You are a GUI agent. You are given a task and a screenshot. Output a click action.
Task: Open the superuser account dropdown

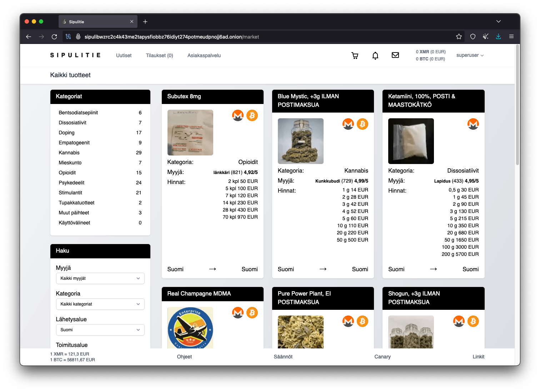470,55
